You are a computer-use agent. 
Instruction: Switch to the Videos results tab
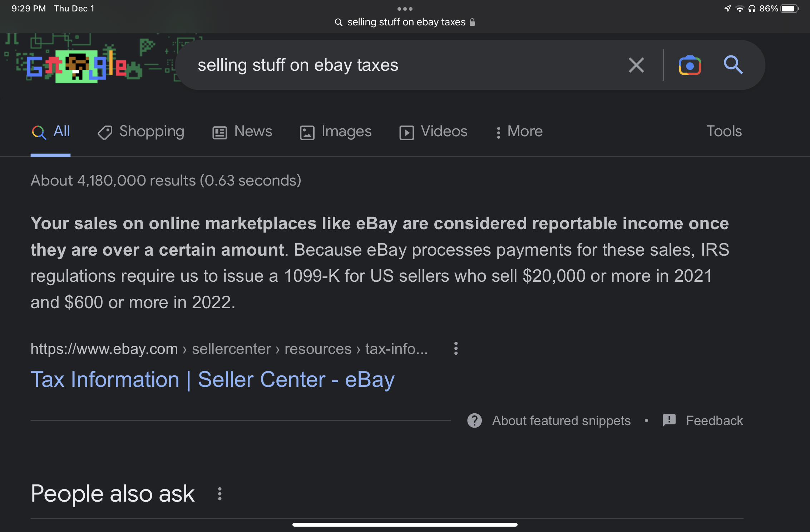(x=434, y=132)
